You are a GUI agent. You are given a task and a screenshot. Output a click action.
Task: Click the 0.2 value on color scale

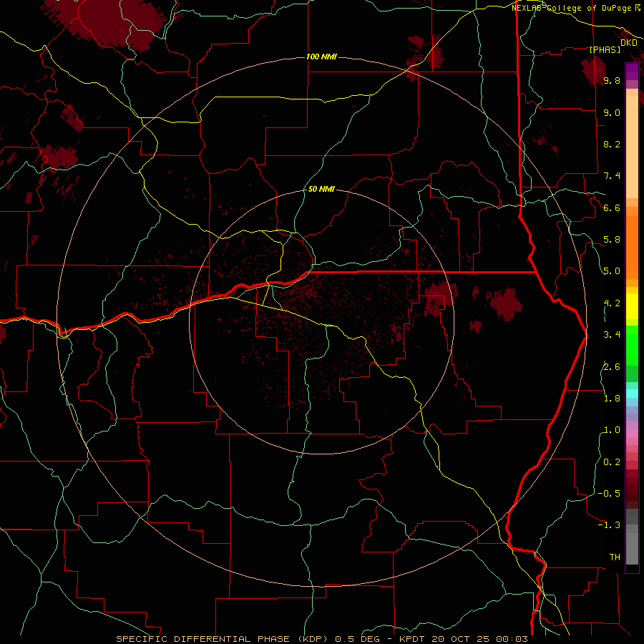(612, 462)
